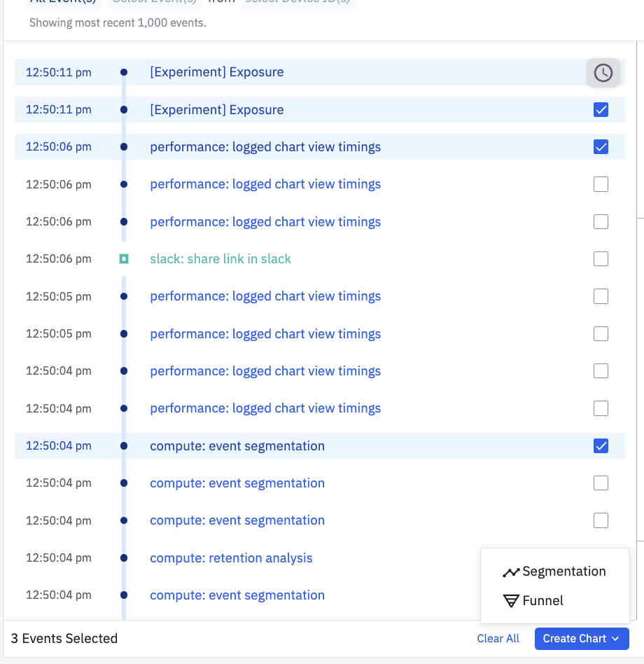
Task: Click Clear All to deselect events
Action: pos(498,639)
